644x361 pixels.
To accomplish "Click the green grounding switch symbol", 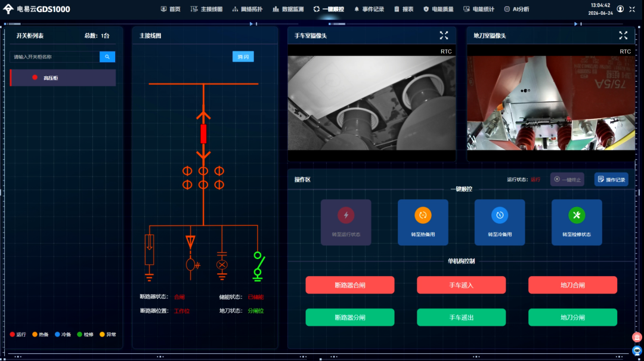I will coord(258,267).
